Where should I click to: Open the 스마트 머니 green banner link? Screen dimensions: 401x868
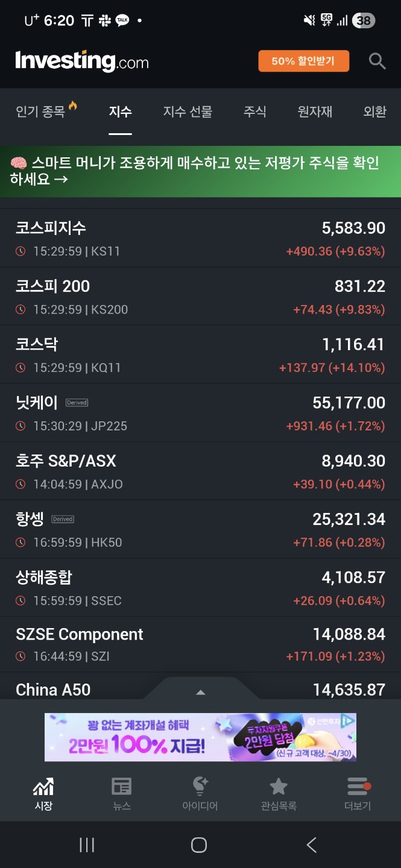click(x=200, y=171)
